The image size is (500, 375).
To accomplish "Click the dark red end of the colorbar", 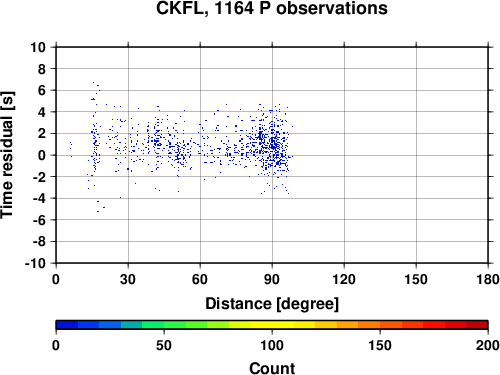I will [477, 325].
